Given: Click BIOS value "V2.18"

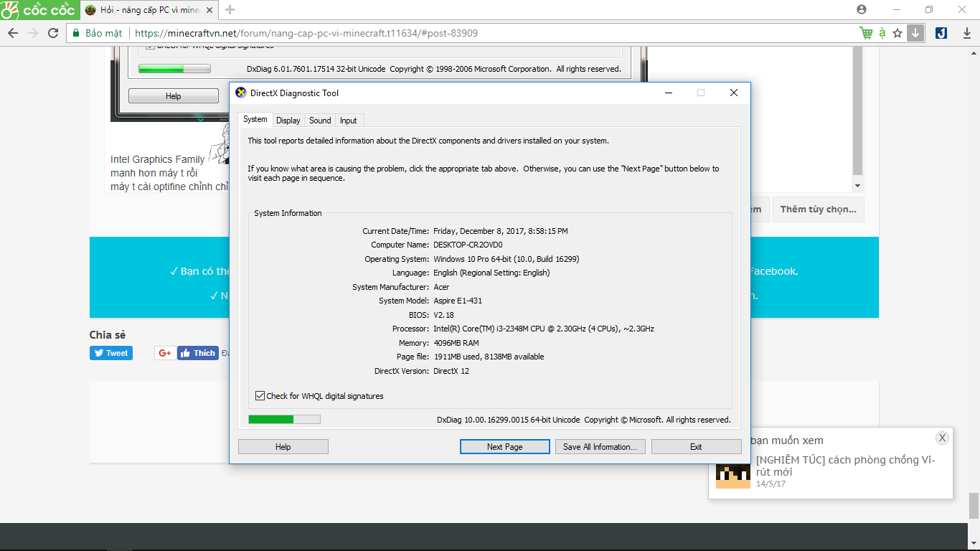Looking at the screenshot, I should click(x=443, y=315).
